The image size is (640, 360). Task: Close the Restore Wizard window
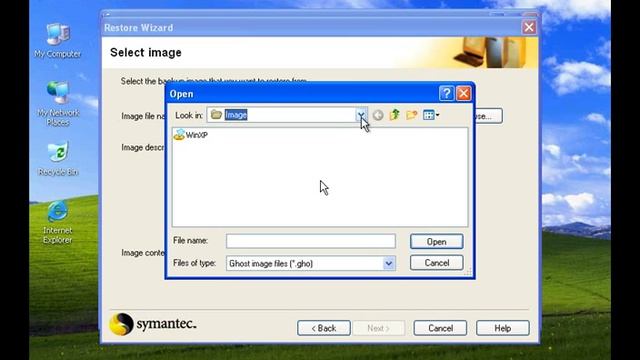[x=529, y=27]
